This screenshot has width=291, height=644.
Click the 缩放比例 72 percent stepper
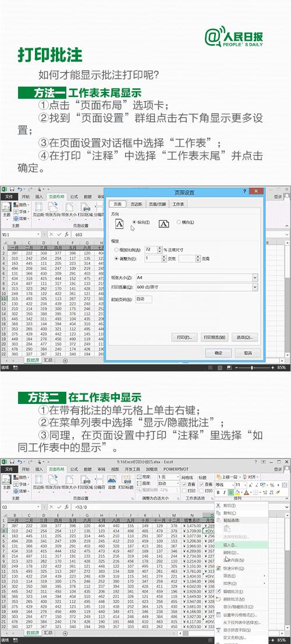click(x=159, y=250)
